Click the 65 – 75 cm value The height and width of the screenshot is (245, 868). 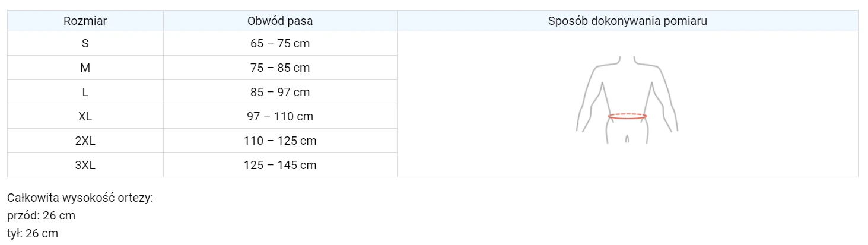tap(280, 43)
